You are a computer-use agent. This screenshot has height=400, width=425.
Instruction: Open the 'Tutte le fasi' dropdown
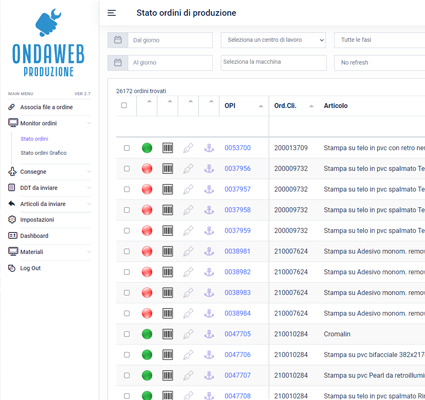[380, 40]
